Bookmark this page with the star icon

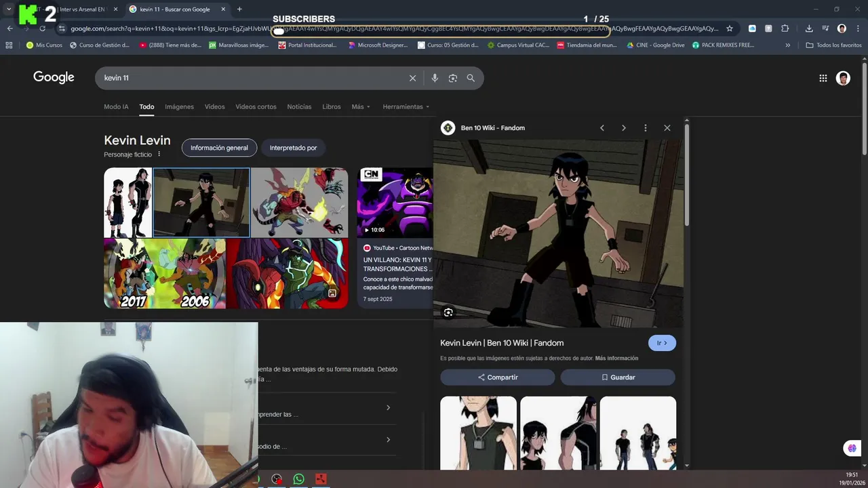(x=730, y=28)
